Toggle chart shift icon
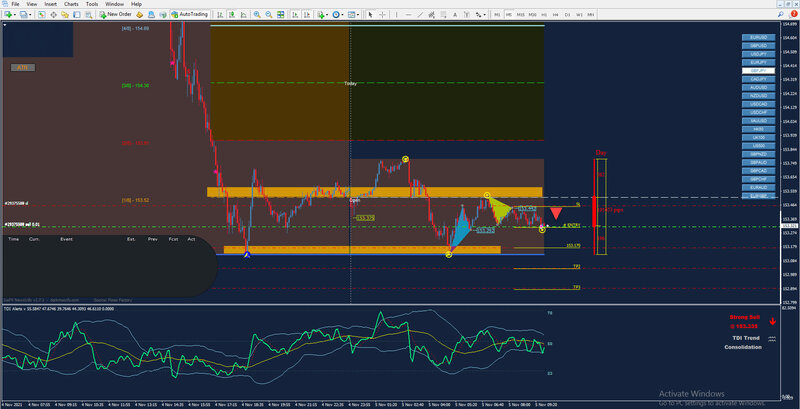The width and height of the screenshot is (800, 409). point(307,14)
